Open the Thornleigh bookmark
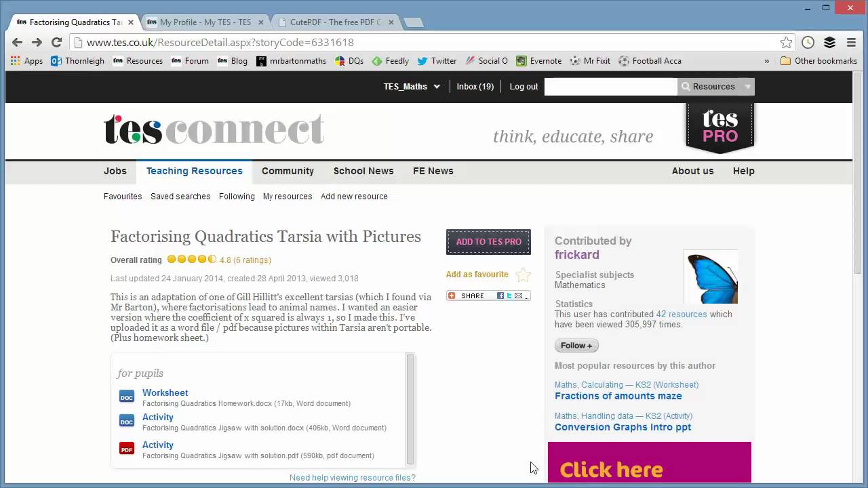This screenshot has height=488, width=868. [78, 61]
